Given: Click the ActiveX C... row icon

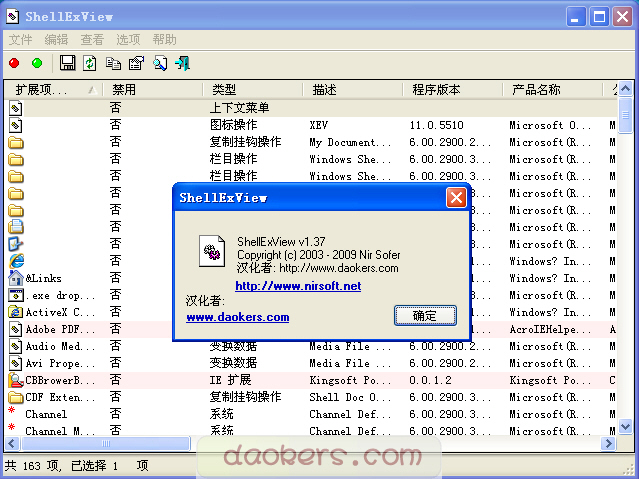Looking at the screenshot, I should click(16, 312).
